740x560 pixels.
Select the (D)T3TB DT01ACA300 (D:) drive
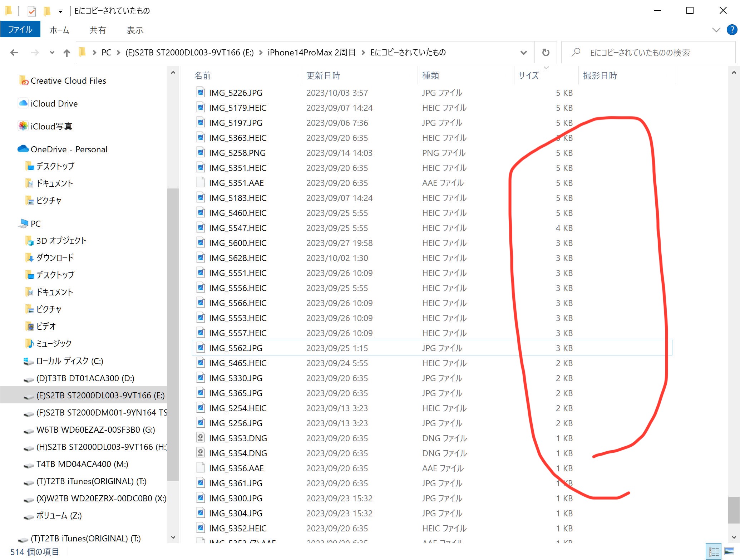click(x=85, y=378)
